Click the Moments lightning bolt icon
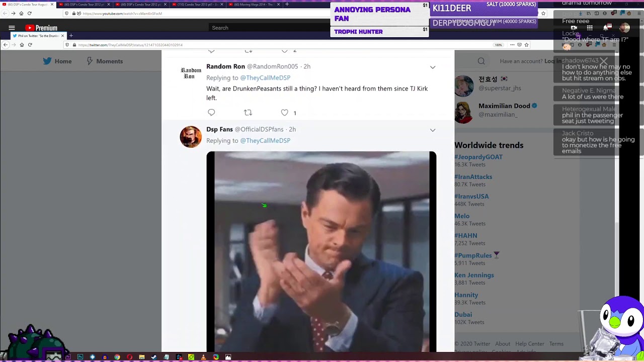644x362 pixels. [x=90, y=61]
